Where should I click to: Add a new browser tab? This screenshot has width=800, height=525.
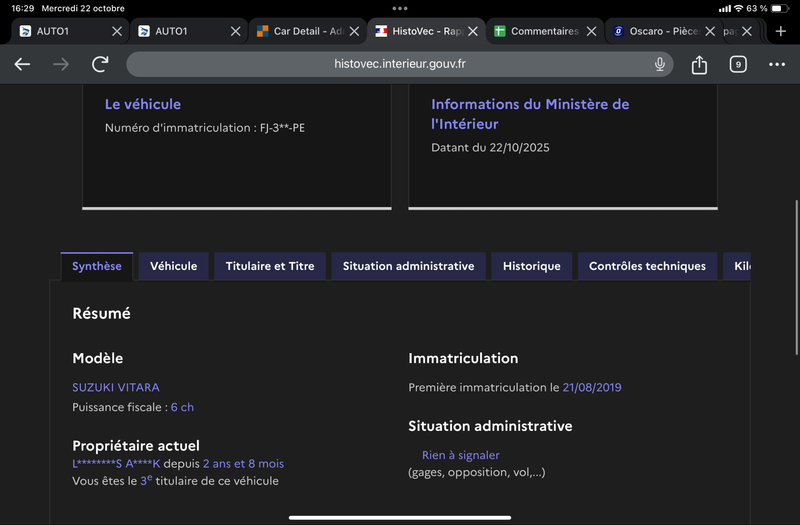(x=780, y=31)
